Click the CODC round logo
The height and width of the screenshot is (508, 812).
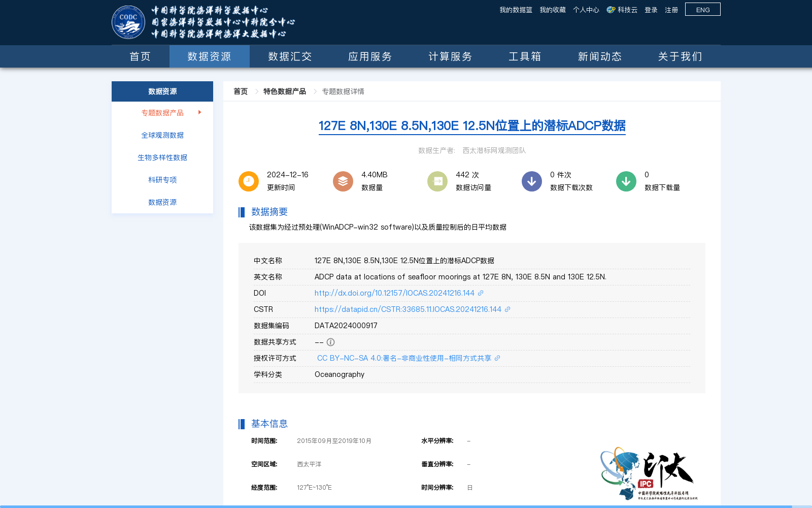[128, 22]
